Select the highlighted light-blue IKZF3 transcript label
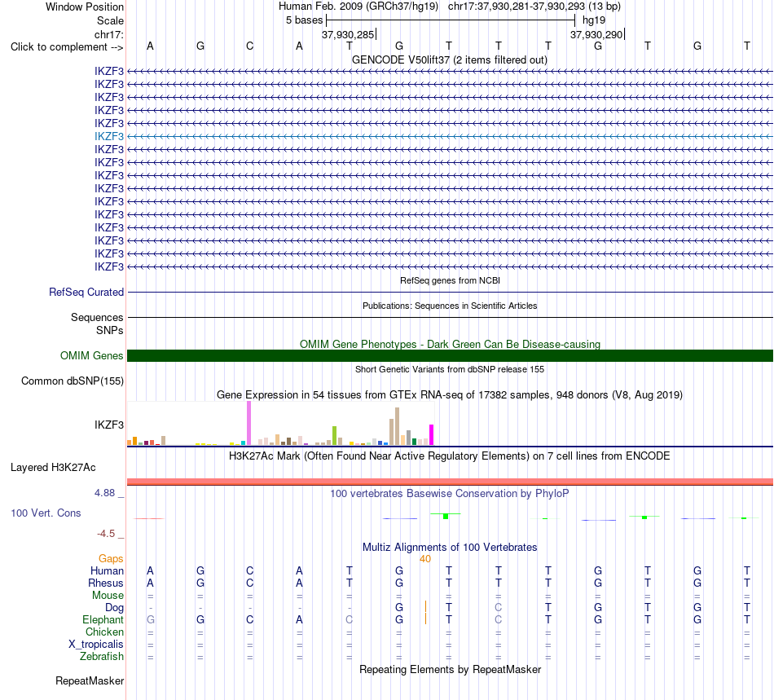 109,136
